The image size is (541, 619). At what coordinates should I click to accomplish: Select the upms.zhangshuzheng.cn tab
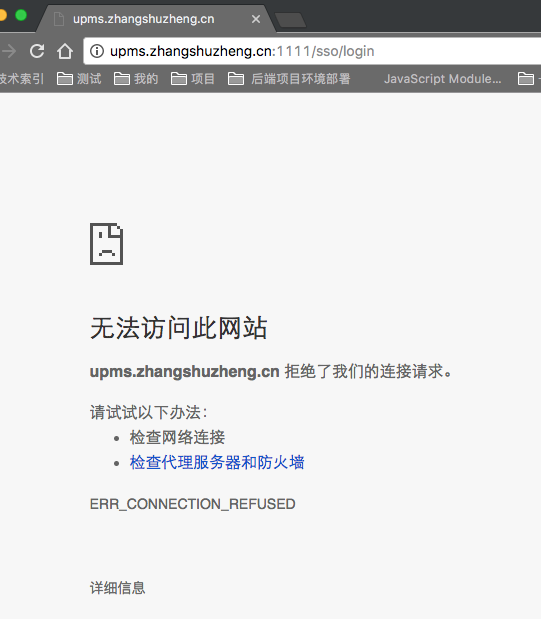156,19
